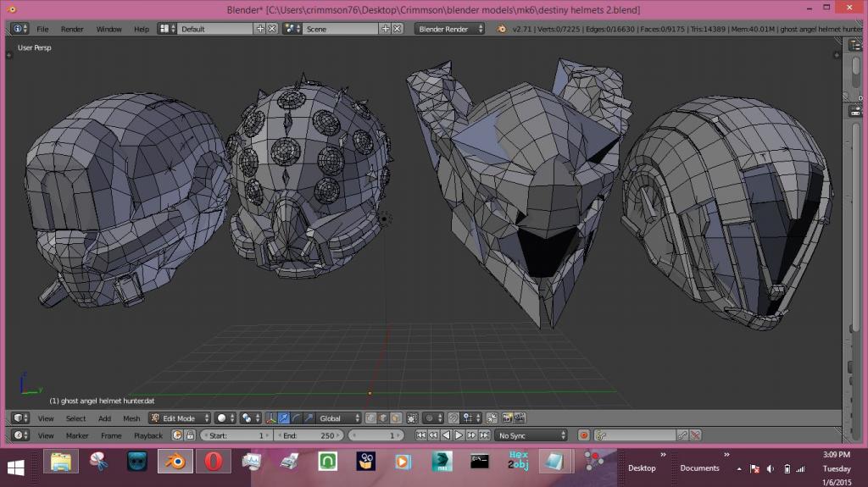
Task: Delete the Default screen layout
Action: [272, 29]
